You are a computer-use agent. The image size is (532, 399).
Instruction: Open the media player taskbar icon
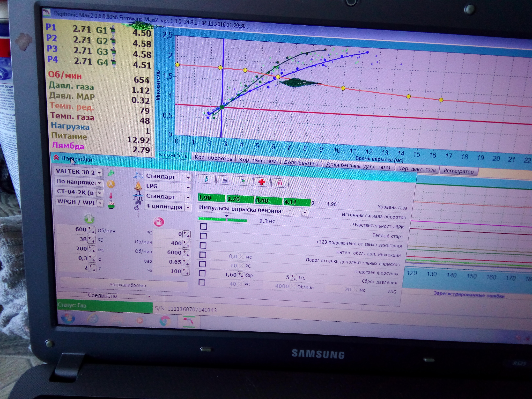[x=140, y=320]
